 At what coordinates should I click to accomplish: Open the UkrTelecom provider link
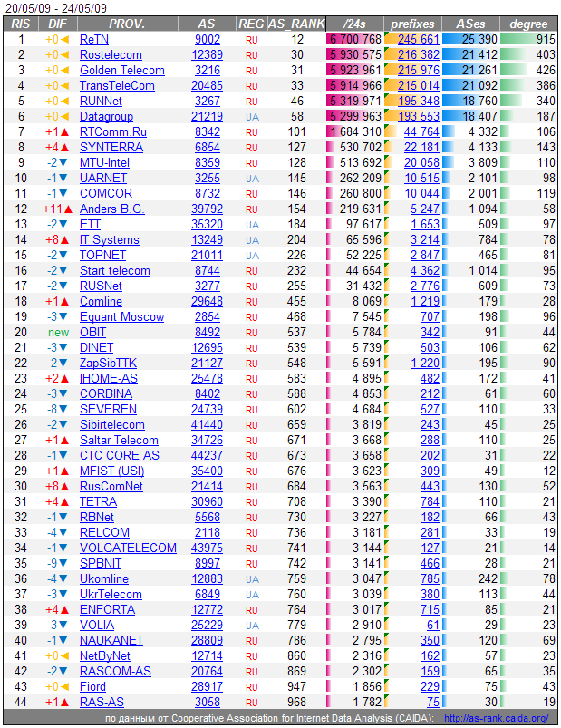click(111, 595)
